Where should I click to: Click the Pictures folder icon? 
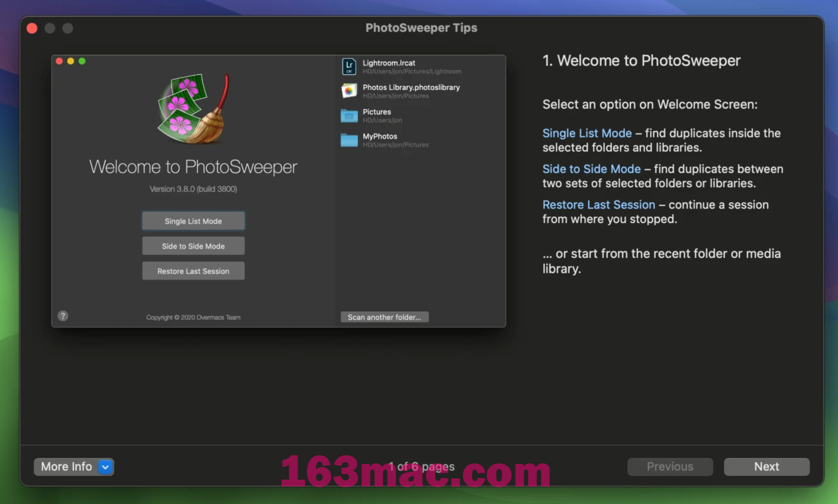pos(349,116)
